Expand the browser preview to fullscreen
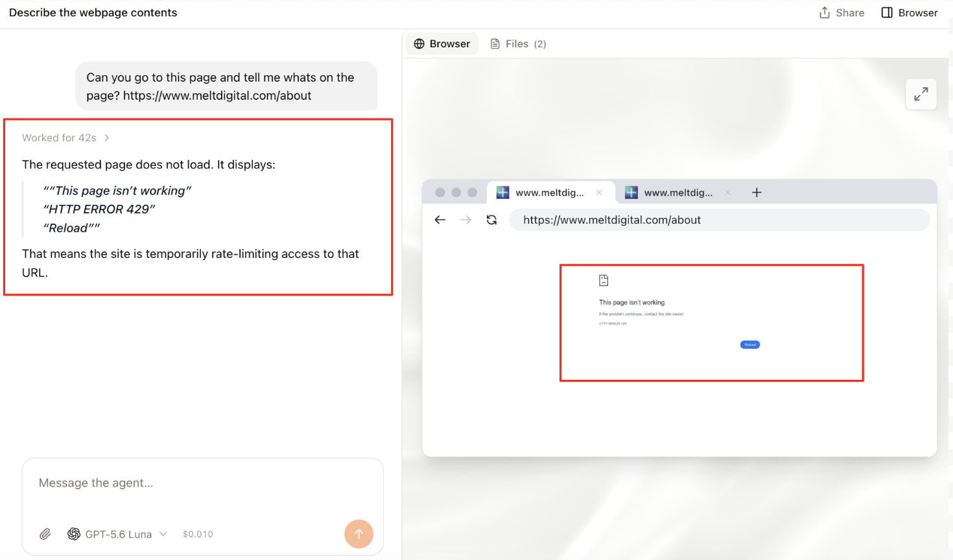 (921, 95)
